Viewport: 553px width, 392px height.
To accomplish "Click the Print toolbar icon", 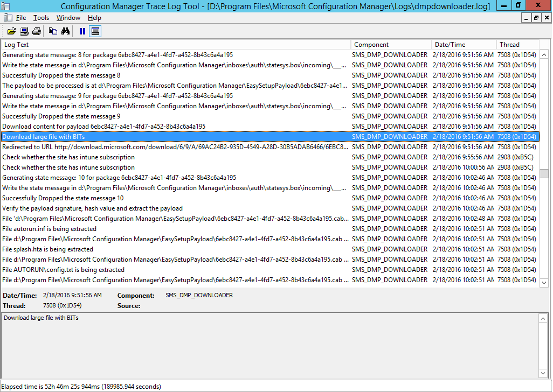I will pos(37,31).
